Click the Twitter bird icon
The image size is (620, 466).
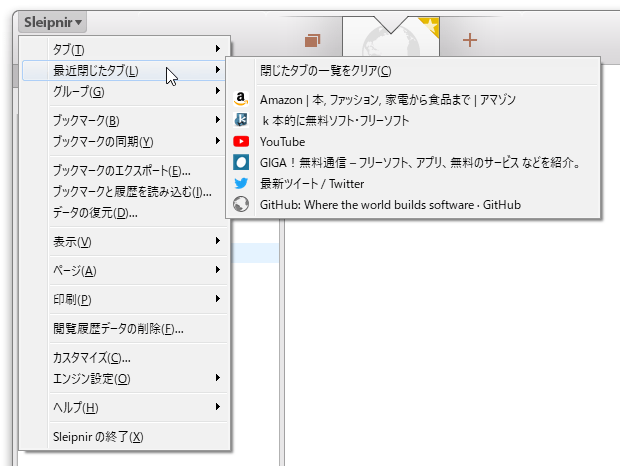pyautogui.click(x=241, y=183)
